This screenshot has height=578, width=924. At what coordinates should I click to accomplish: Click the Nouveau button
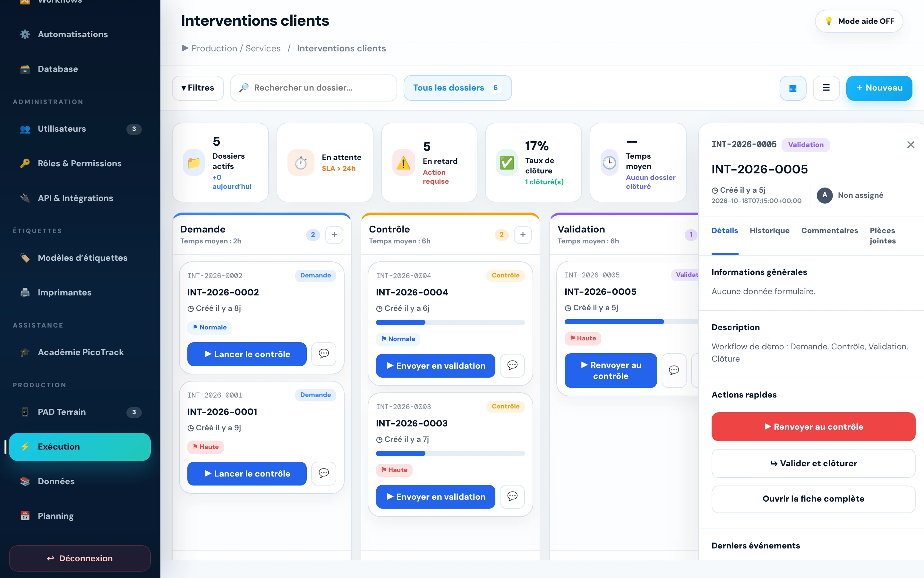click(x=879, y=88)
